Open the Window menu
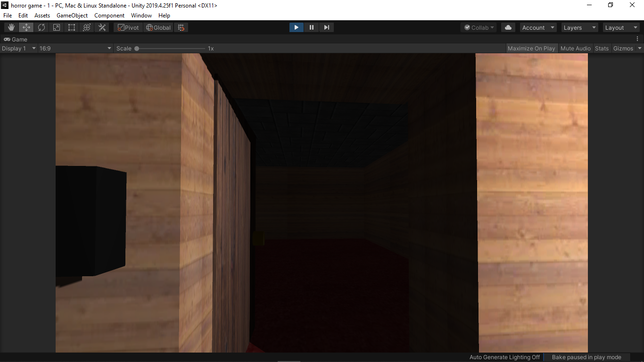The image size is (644, 362). tap(141, 16)
